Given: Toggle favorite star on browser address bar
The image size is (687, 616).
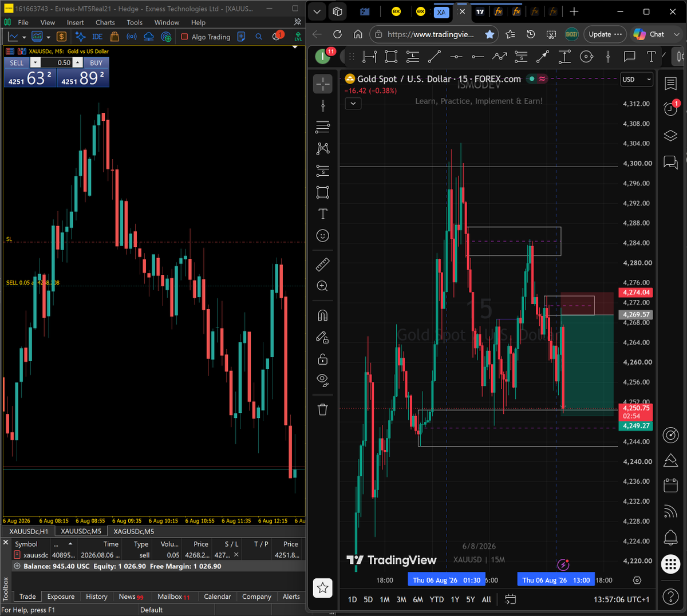Looking at the screenshot, I should pyautogui.click(x=489, y=34).
